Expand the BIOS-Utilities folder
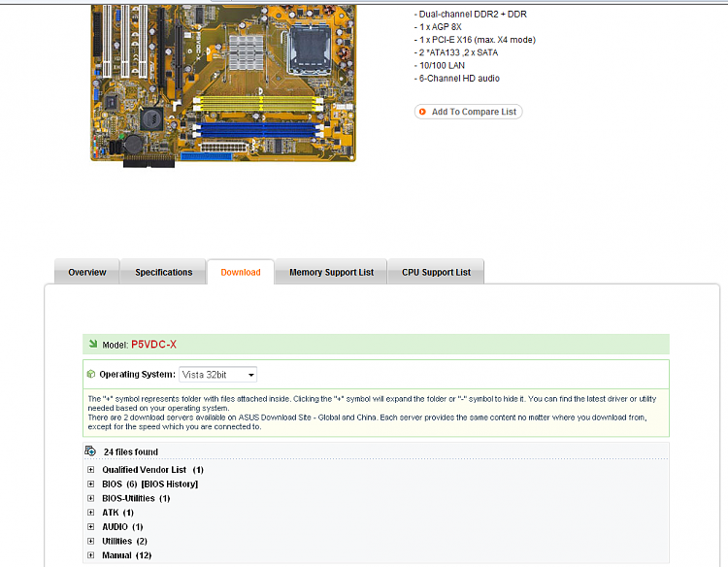This screenshot has width=728, height=567. pyautogui.click(x=91, y=498)
